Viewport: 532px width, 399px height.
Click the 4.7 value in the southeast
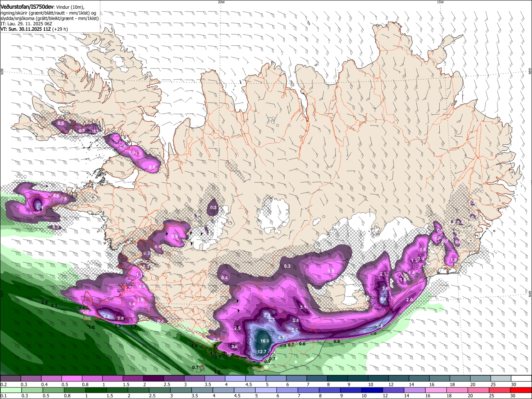pyautogui.click(x=383, y=298)
